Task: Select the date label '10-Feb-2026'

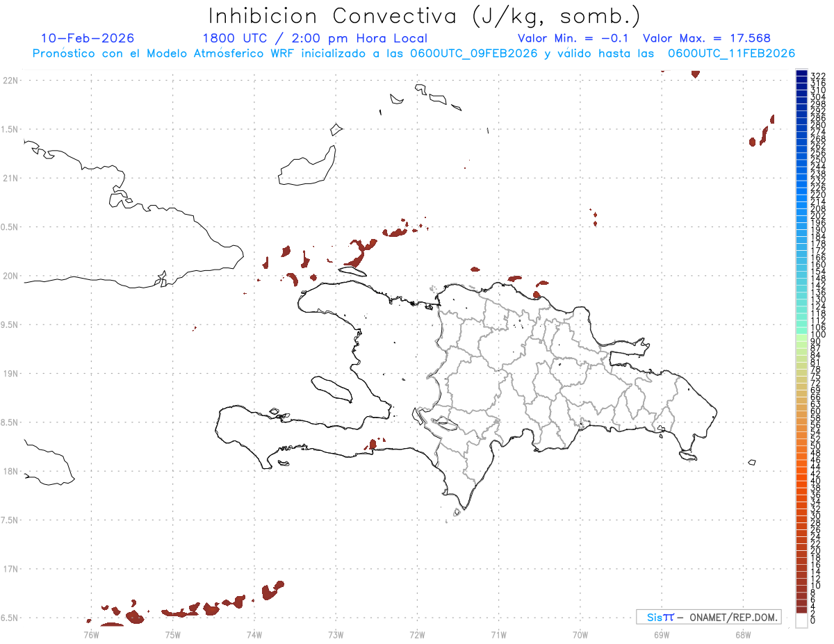Action: tap(88, 38)
